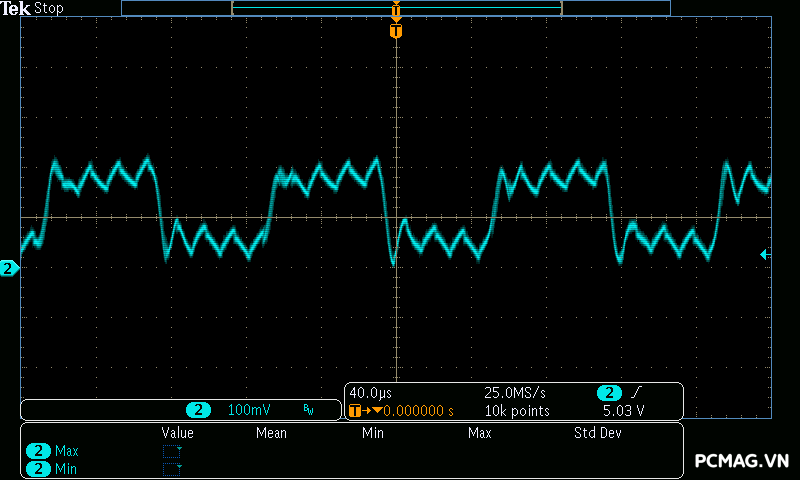Click the 5.03 V trigger level readout
Viewport: 800px width, 480px height.
click(623, 411)
